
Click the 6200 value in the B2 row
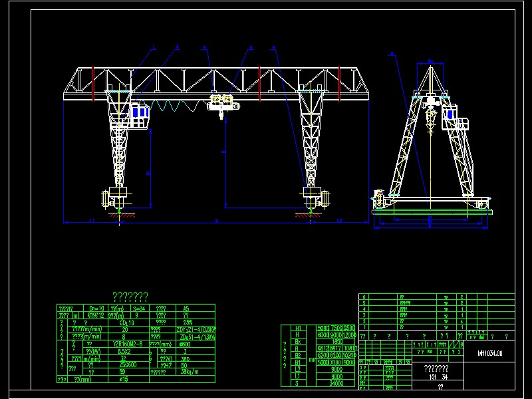323,355
